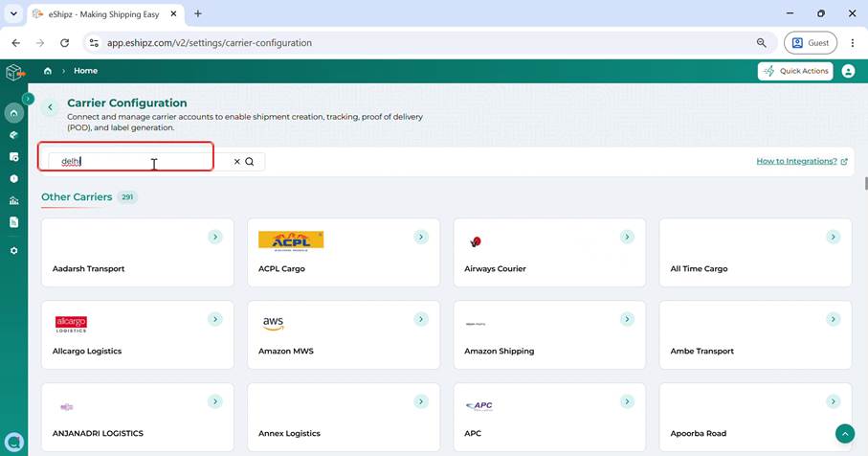Image resolution: width=868 pixels, height=456 pixels.
Task: Open the settings gear sidebar icon
Action: pos(13,250)
